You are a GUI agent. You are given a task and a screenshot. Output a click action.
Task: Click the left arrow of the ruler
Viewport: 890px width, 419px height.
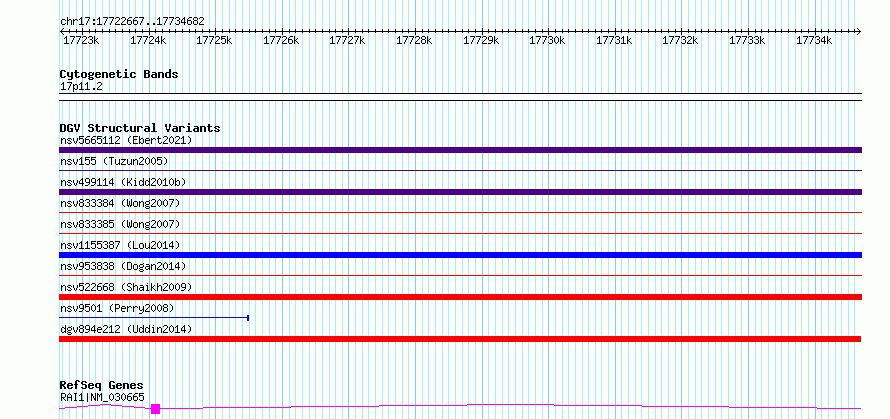pyautogui.click(x=62, y=31)
